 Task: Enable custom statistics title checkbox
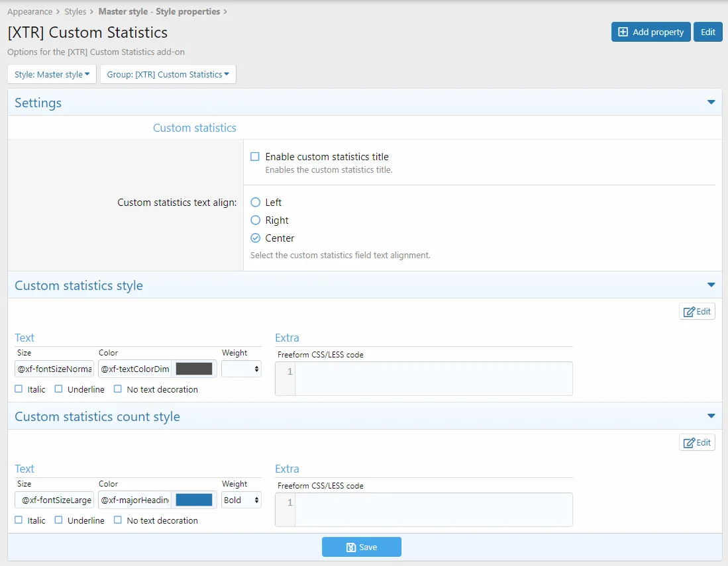click(x=255, y=157)
